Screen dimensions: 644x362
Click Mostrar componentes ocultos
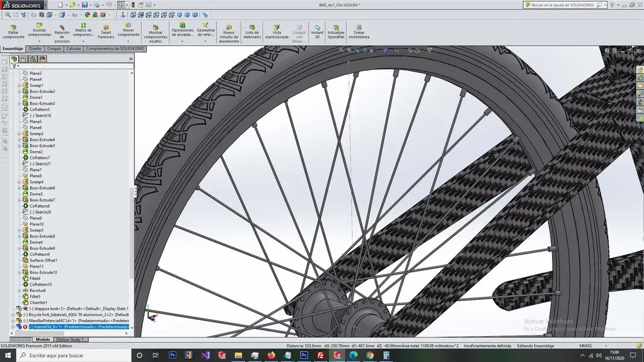155,33
